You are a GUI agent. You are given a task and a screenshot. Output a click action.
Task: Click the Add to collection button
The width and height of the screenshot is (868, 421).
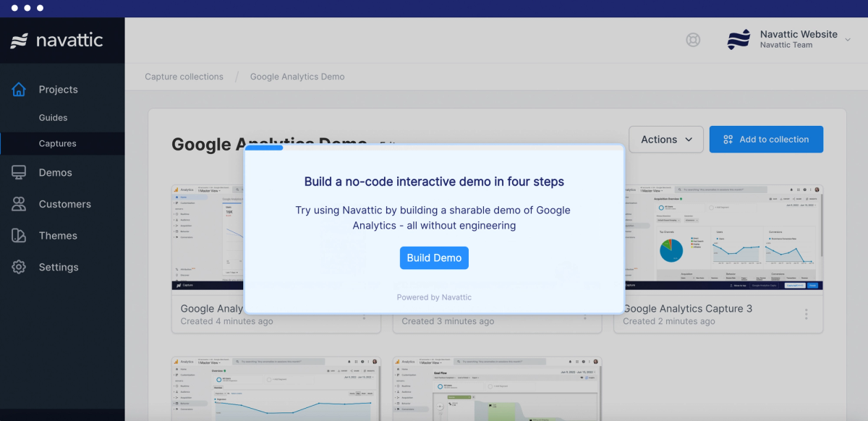tap(766, 140)
